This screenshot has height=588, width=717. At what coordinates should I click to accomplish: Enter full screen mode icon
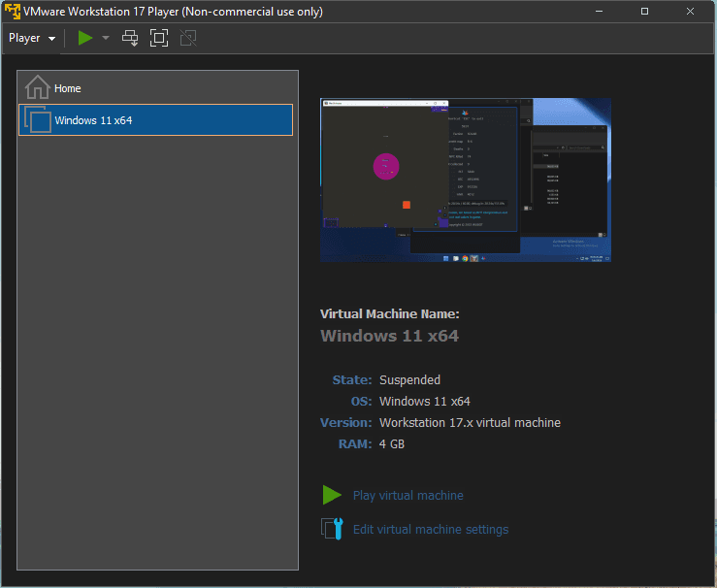(159, 38)
